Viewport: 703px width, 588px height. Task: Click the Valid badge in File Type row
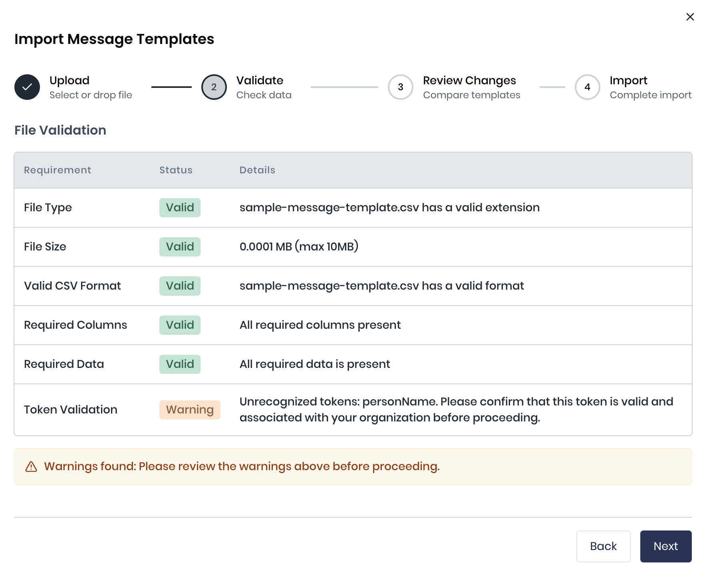point(180,208)
